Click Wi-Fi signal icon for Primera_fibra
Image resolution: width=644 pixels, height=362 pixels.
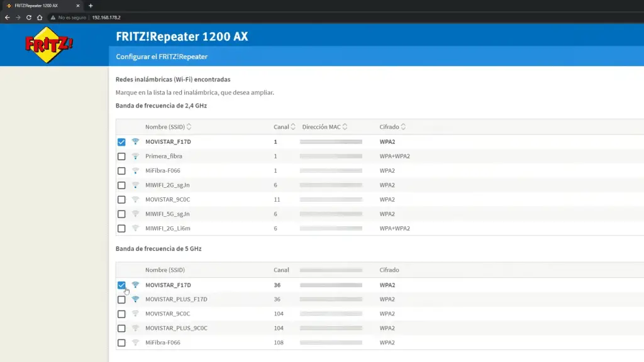[135, 156]
